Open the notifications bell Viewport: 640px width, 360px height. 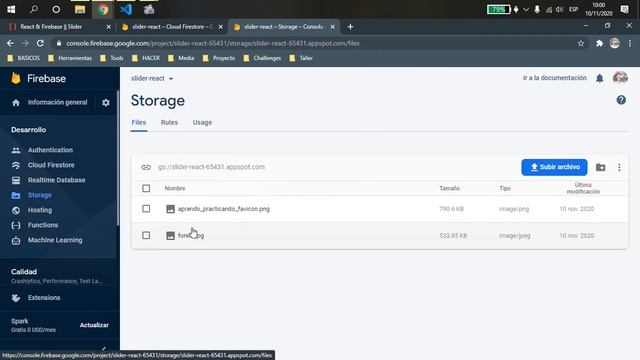[x=599, y=78]
